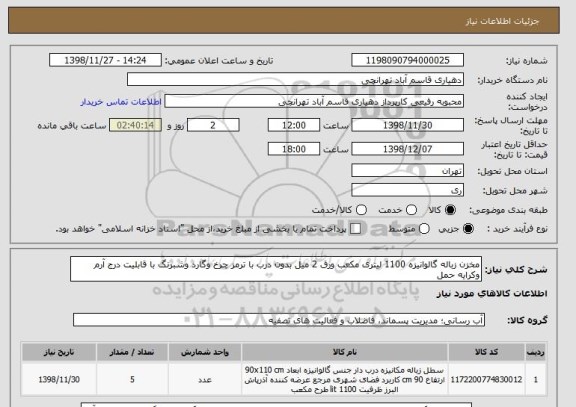
Task: Select the کالا radio button
Action: click(450, 210)
